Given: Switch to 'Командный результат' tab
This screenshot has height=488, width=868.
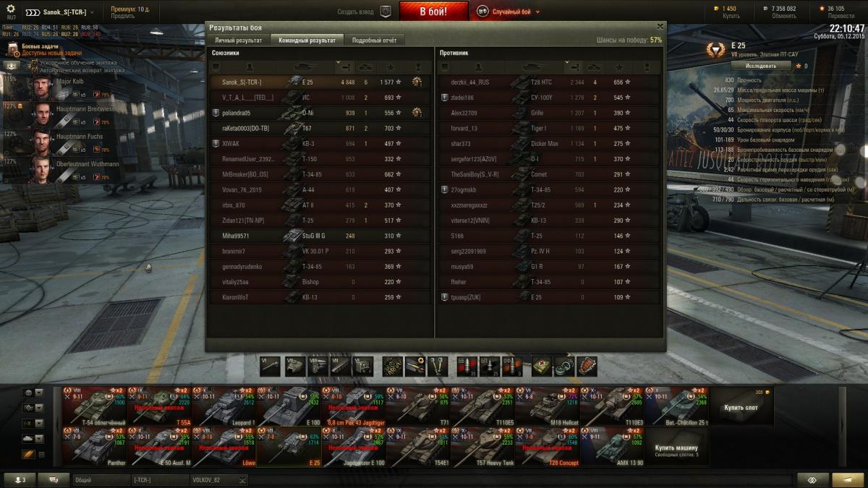Looking at the screenshot, I should click(x=307, y=40).
